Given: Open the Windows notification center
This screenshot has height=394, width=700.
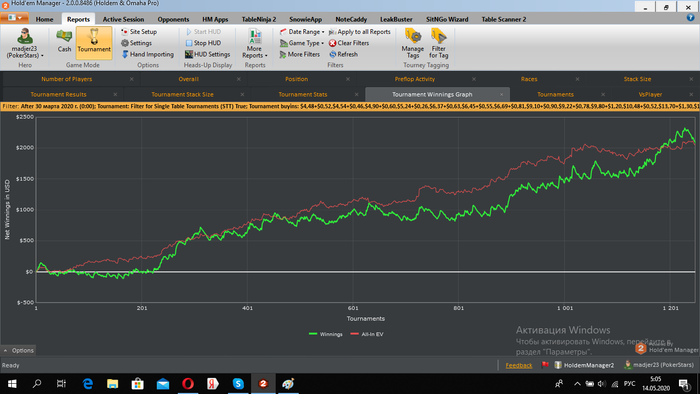Looking at the screenshot, I should coord(684,384).
